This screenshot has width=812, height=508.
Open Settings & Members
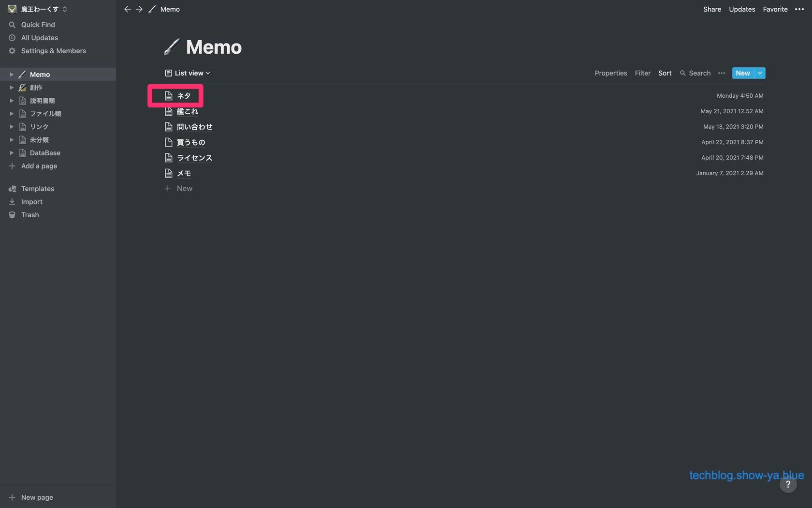[53, 51]
